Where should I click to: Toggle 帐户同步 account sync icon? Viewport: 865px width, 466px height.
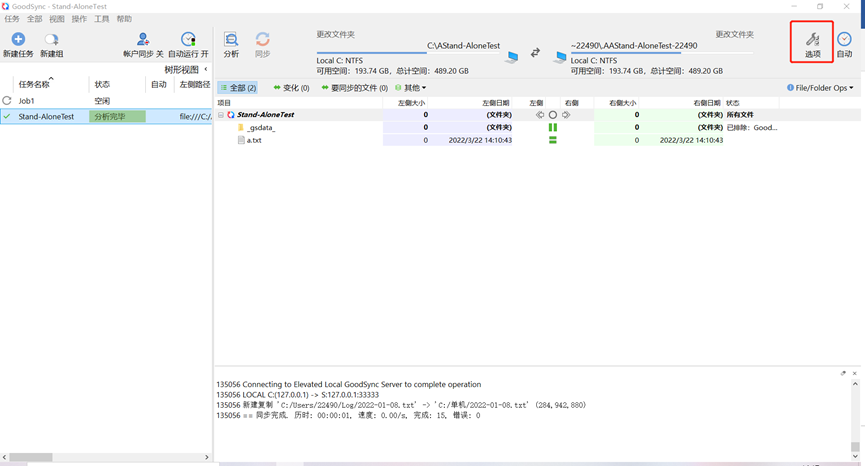(x=143, y=39)
